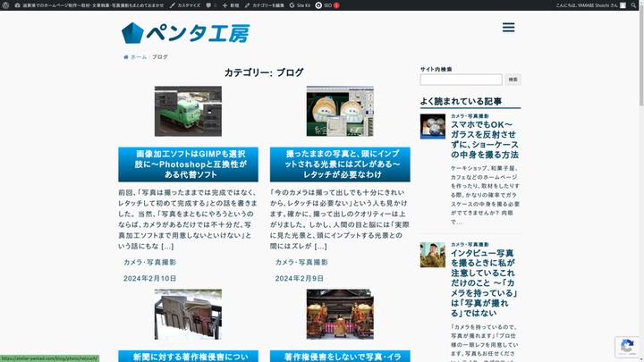Click the 新規 plus item in admin bar
Screen dimensions: 644x362
(x=231, y=5)
